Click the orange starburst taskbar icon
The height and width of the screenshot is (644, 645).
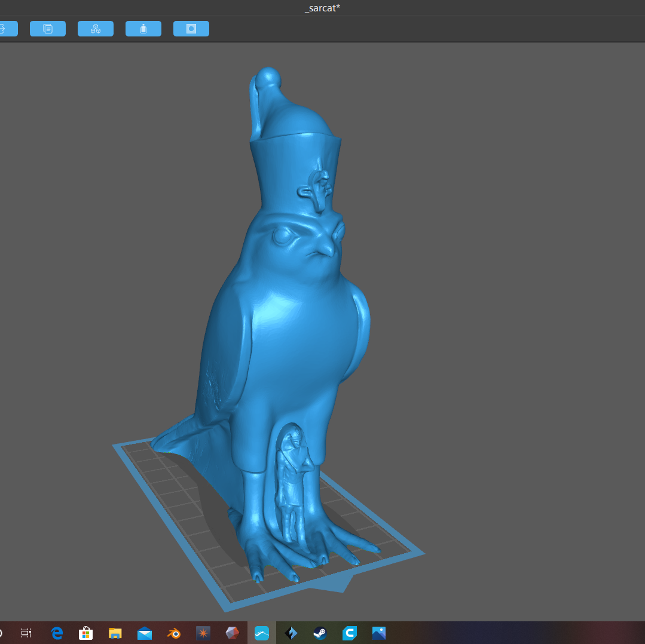pos(203,633)
